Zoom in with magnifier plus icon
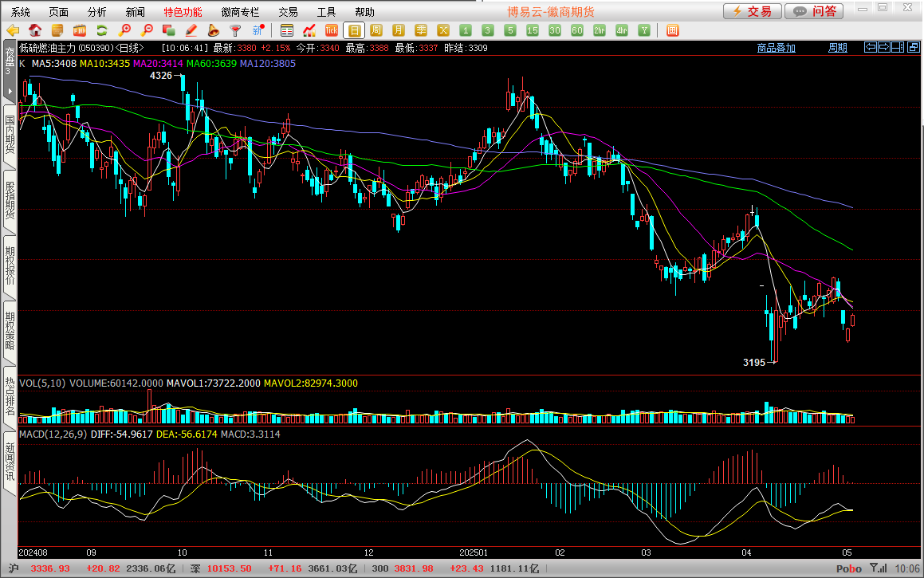This screenshot has width=924, height=578. [124, 30]
